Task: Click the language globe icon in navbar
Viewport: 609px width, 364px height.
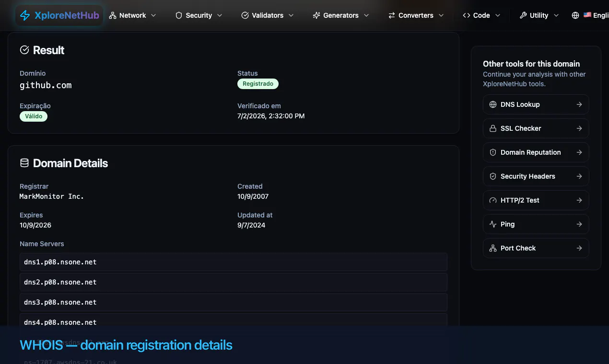Action: coord(575,15)
